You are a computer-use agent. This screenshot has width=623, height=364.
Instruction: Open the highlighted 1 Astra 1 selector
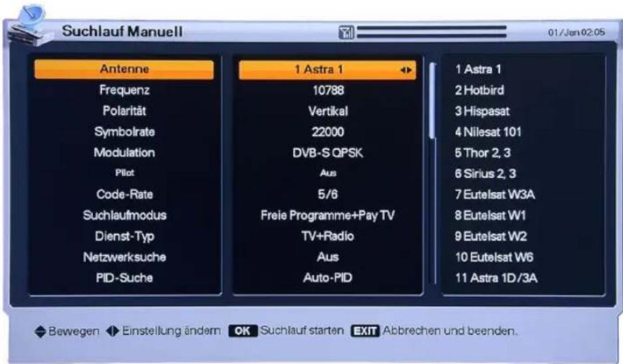327,70
